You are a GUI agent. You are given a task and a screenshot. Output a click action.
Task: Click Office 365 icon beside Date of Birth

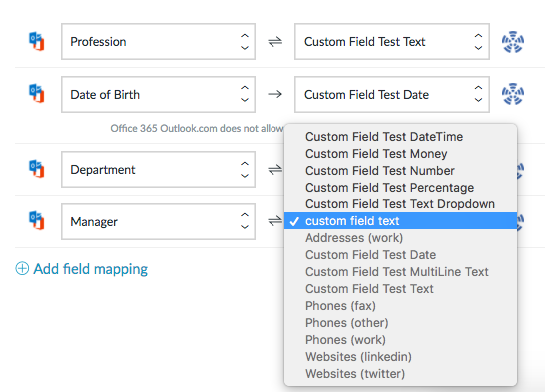(x=37, y=94)
